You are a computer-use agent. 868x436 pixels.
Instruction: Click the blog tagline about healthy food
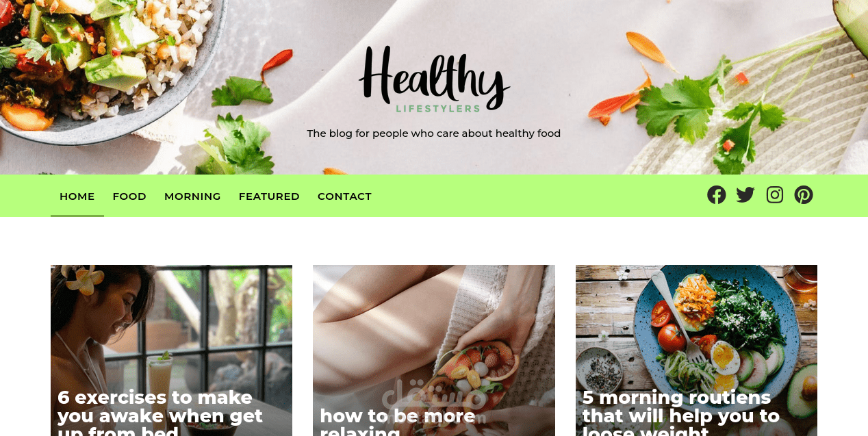coord(434,133)
